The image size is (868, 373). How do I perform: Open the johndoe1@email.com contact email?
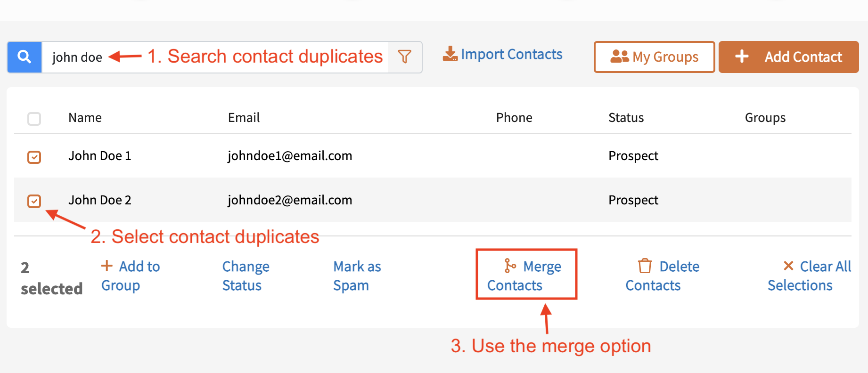pyautogui.click(x=290, y=156)
